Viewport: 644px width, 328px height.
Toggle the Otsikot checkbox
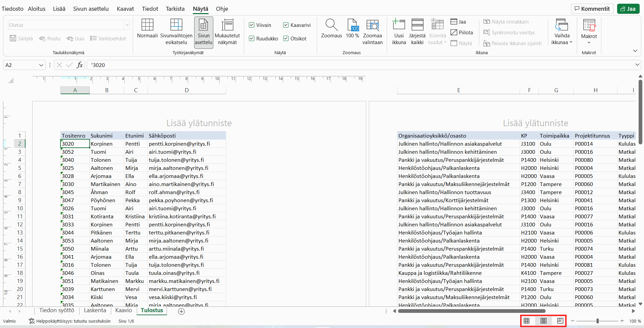[286, 39]
